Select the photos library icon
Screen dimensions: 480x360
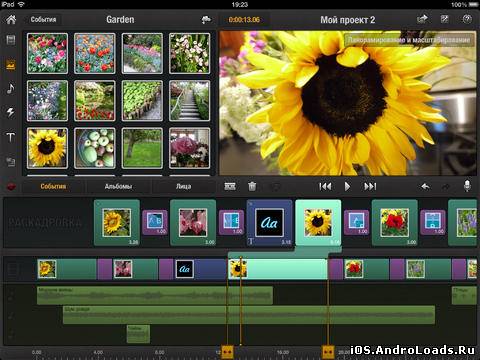point(11,65)
